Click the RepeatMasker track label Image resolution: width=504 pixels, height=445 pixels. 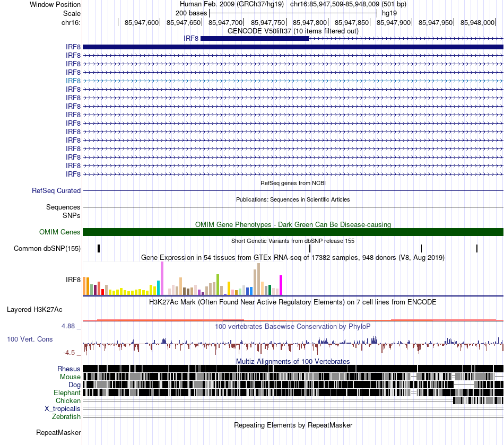tap(58, 432)
